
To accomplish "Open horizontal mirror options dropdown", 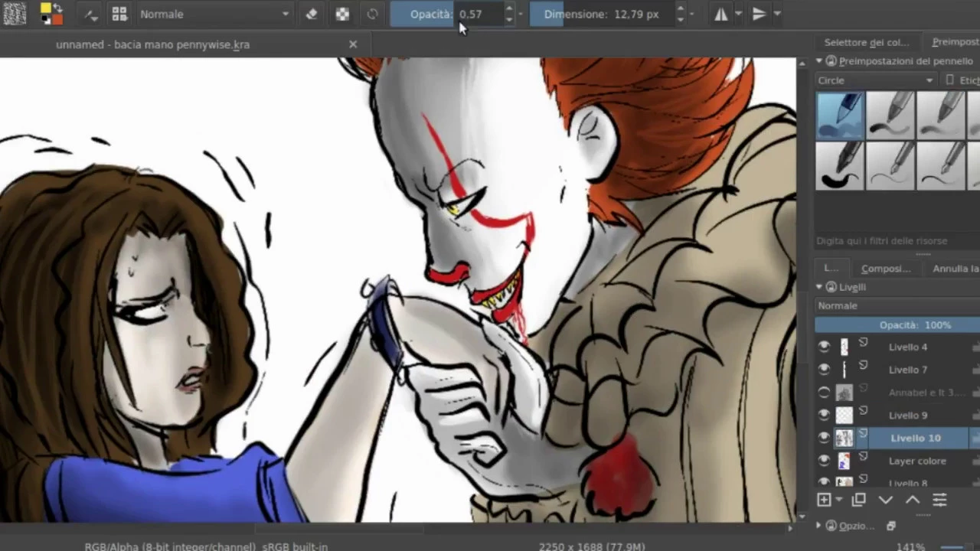I will 738,14.
